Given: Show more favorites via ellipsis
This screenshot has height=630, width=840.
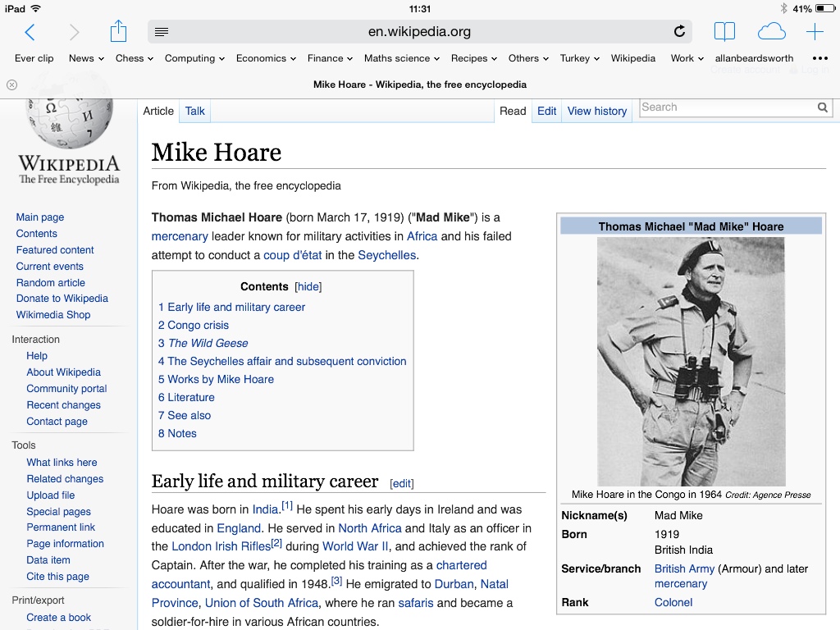Looking at the screenshot, I should (819, 58).
